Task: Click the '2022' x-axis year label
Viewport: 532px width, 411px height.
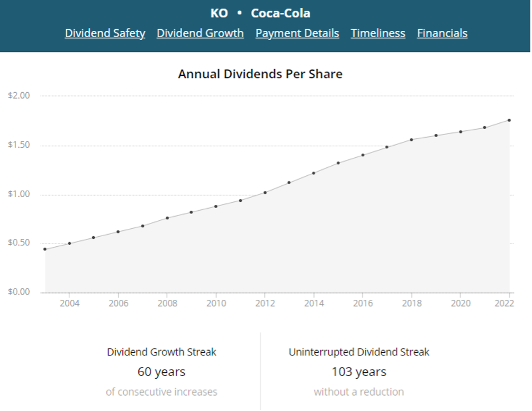Action: (504, 303)
